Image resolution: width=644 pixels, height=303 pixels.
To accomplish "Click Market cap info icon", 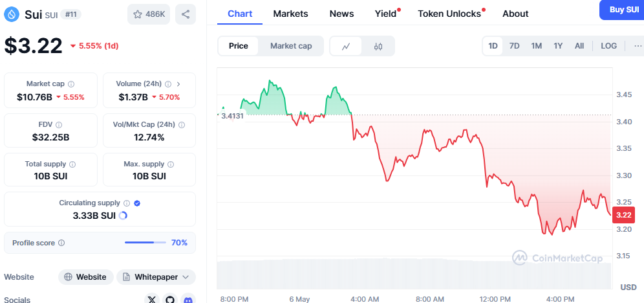I will 71,84.
